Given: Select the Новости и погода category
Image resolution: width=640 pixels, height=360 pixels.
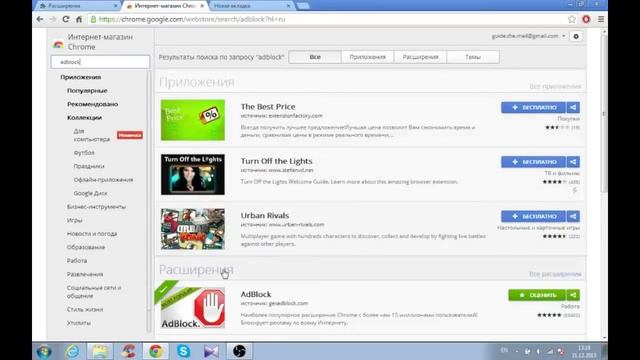Looking at the screenshot, I should pyautogui.click(x=92, y=233).
